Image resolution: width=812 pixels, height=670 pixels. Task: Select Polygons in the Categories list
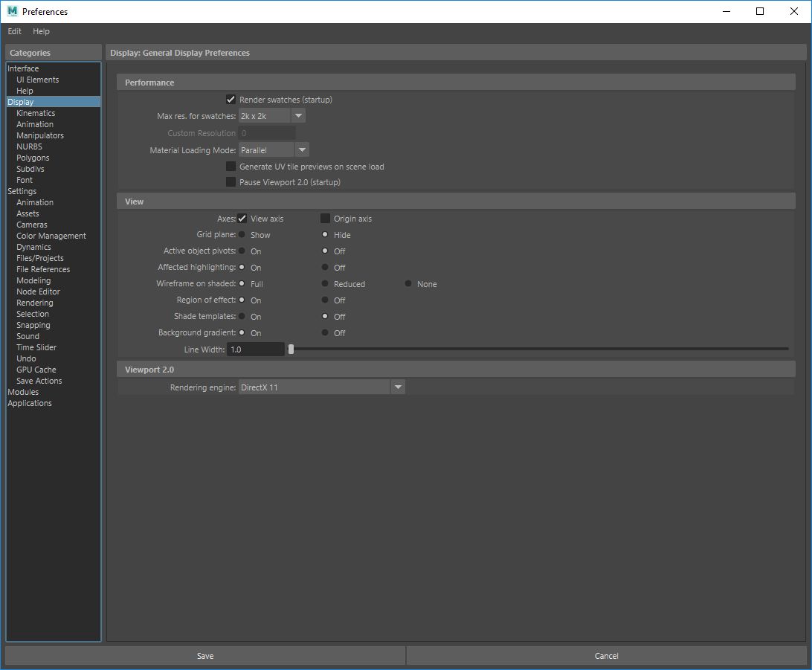coord(33,158)
